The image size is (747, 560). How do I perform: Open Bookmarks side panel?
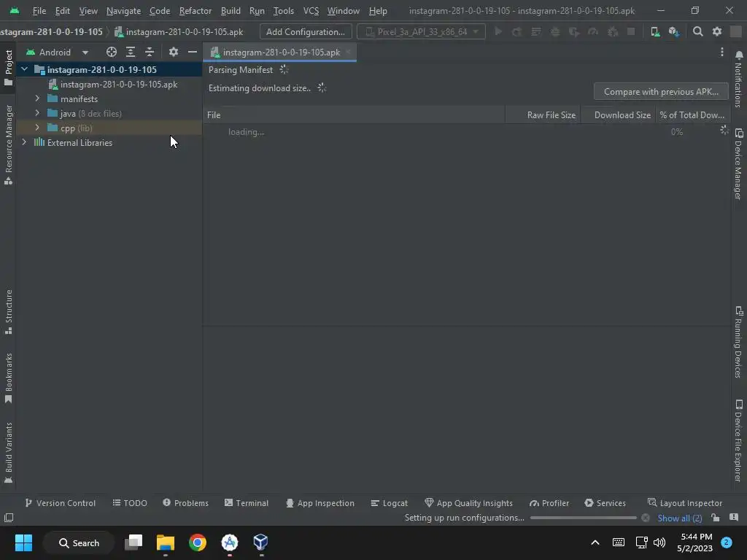pos(9,378)
